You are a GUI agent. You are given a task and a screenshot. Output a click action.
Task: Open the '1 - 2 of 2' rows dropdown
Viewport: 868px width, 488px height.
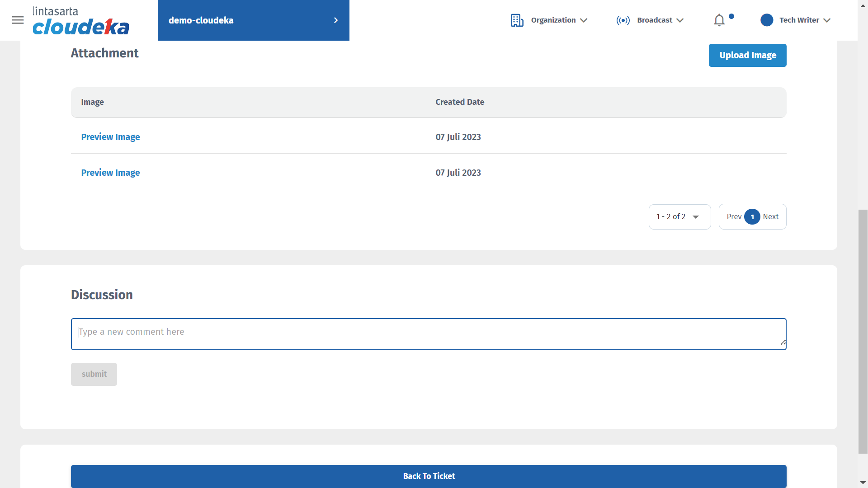point(679,217)
